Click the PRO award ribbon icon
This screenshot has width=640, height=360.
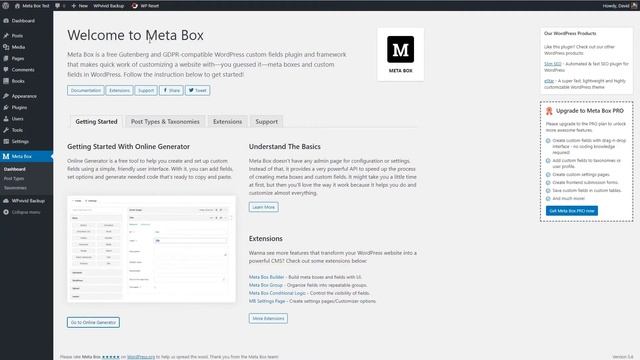[549, 111]
